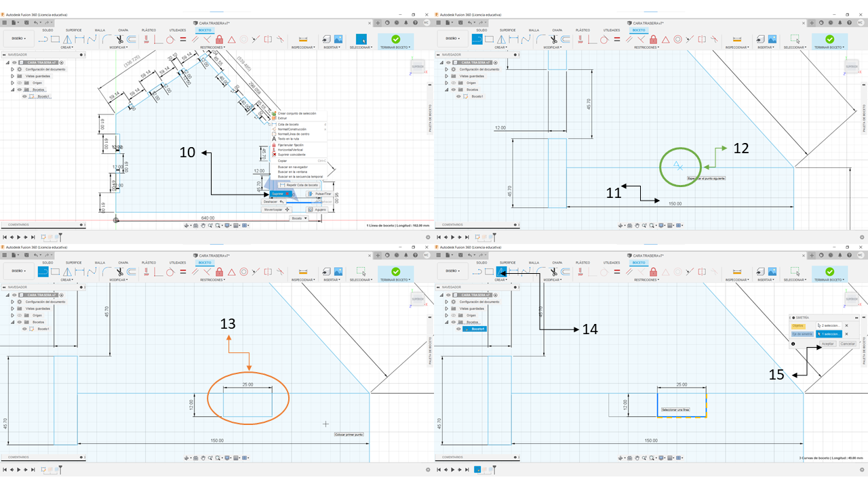Clear the Eje de simetría selection X
The image size is (868, 488).
tap(846, 334)
